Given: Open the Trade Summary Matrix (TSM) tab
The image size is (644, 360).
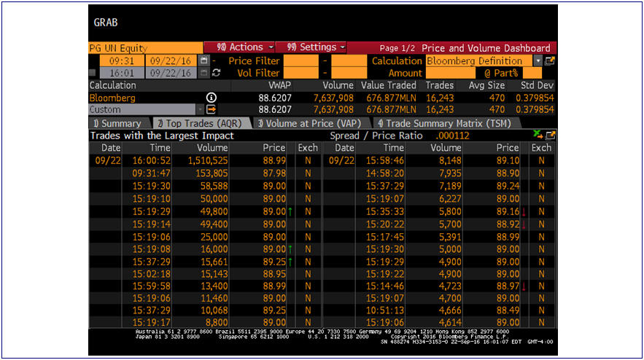Looking at the screenshot, I should click(443, 123).
